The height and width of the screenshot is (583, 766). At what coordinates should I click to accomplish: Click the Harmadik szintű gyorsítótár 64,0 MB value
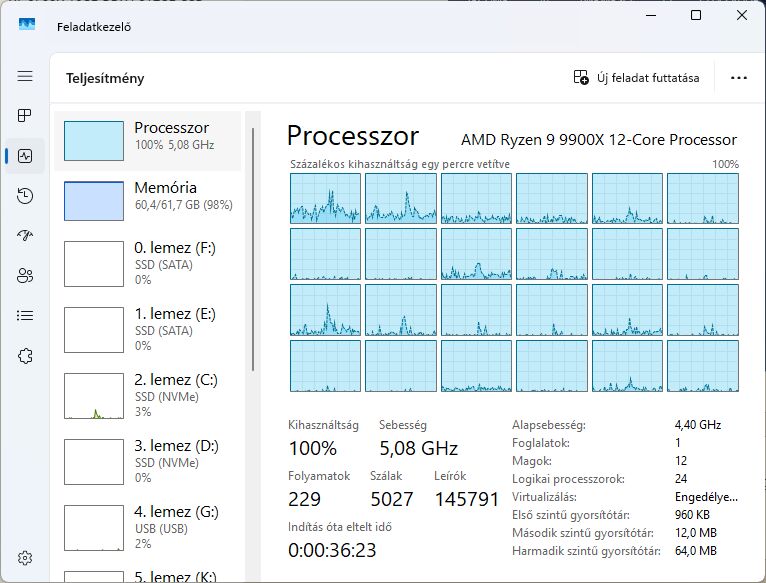[x=696, y=551]
